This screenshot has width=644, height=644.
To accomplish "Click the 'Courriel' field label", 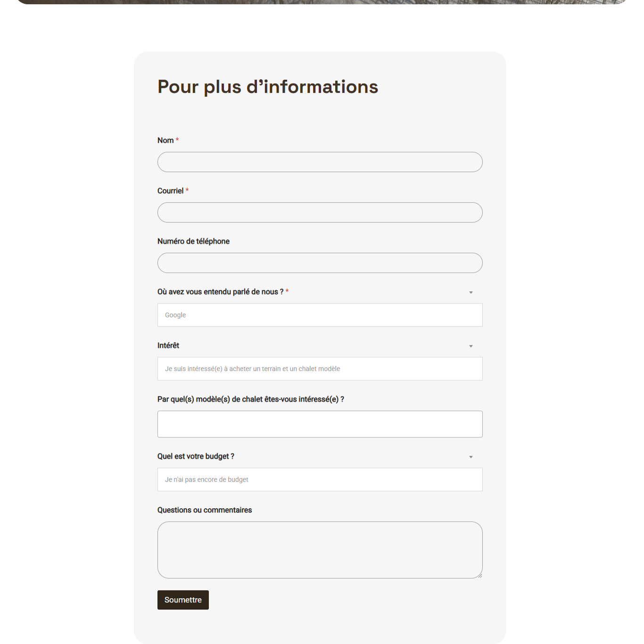I will tap(170, 191).
